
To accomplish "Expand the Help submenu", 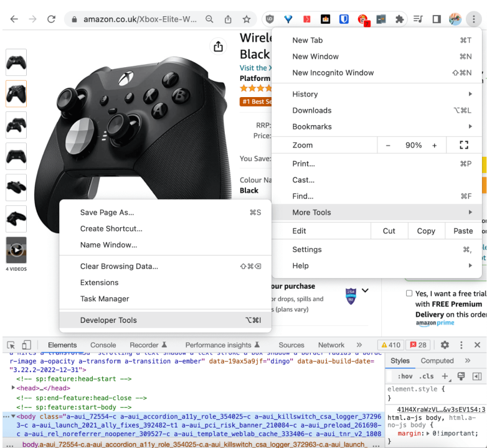I will [377, 266].
